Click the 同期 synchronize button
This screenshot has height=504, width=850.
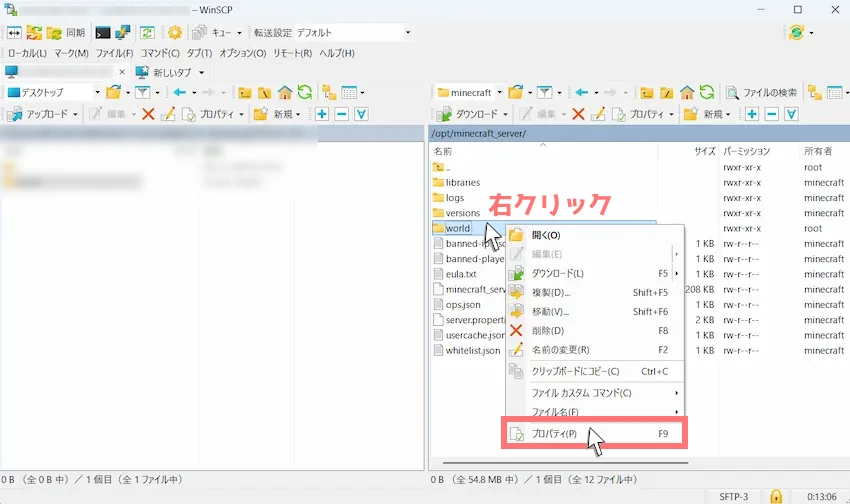click(x=66, y=33)
